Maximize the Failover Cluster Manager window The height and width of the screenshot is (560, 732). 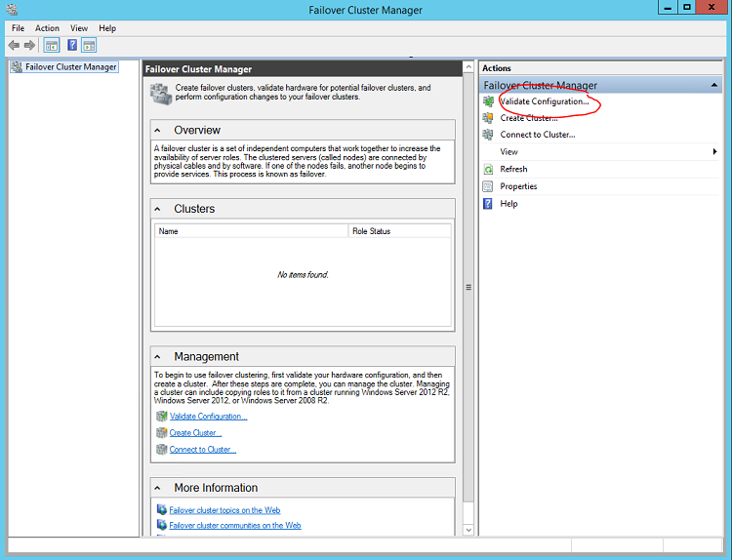687,8
